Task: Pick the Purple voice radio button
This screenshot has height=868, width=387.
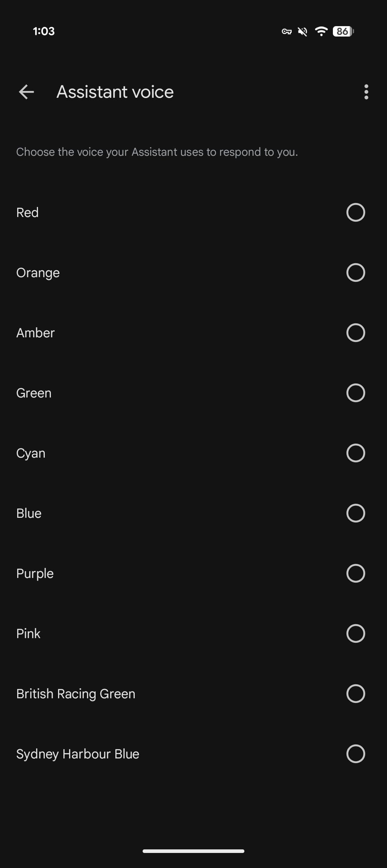Action: pyautogui.click(x=355, y=573)
